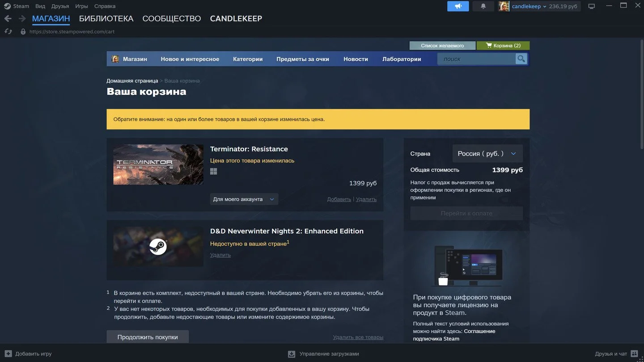Image resolution: width=644 pixels, height=362 pixels.
Task: Open the Для моего аккаунта dropdown
Action: (244, 199)
